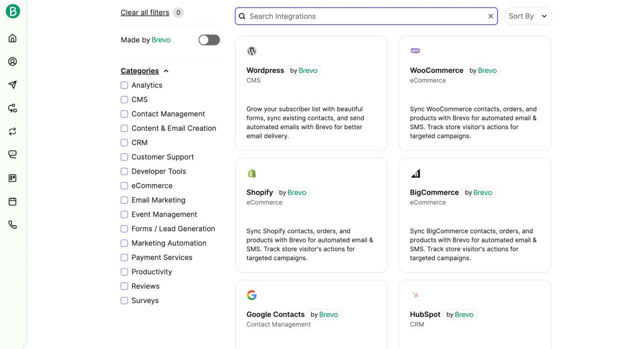The height and width of the screenshot is (349, 644).
Task: Tick the Surveys category checkbox
Action: [125, 300]
